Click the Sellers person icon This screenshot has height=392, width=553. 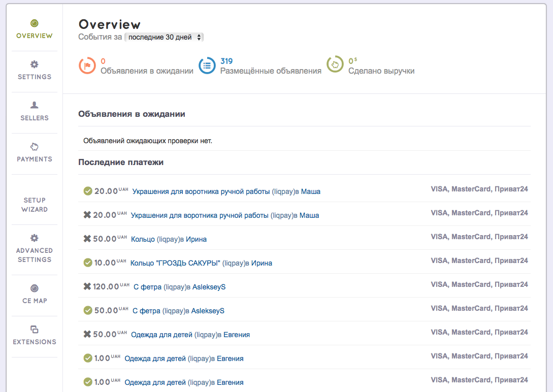tap(34, 105)
